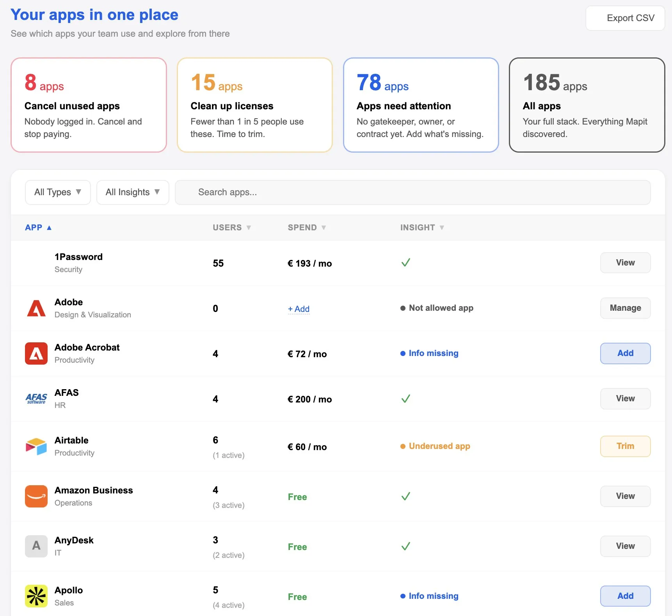The width and height of the screenshot is (672, 616).
Task: Click the Adobe app logo icon
Action: click(36, 308)
